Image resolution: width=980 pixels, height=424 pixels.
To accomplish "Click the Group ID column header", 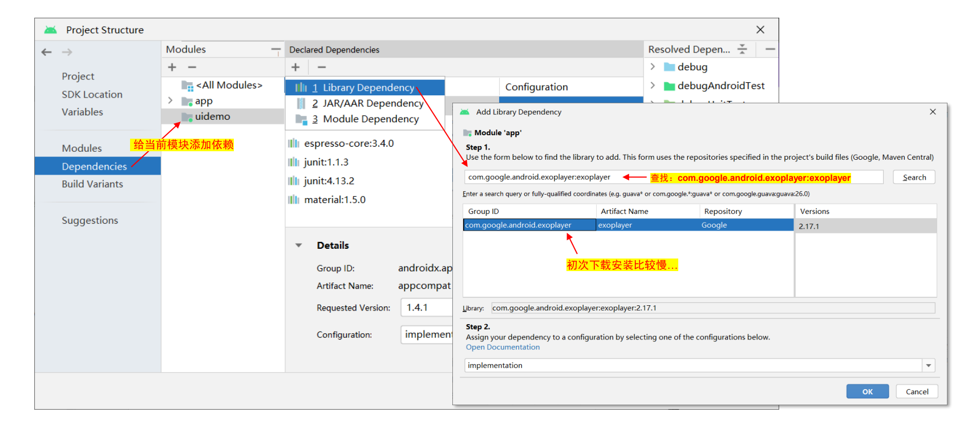I will click(x=529, y=211).
